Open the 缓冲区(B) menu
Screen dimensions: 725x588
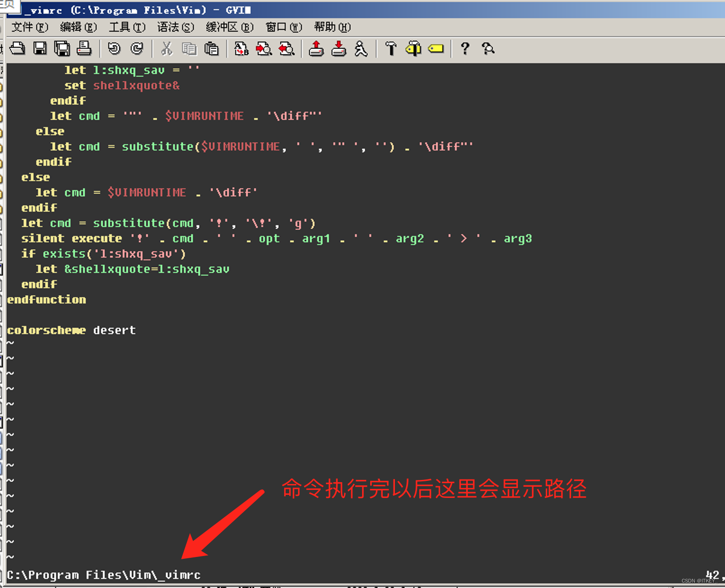click(x=230, y=27)
